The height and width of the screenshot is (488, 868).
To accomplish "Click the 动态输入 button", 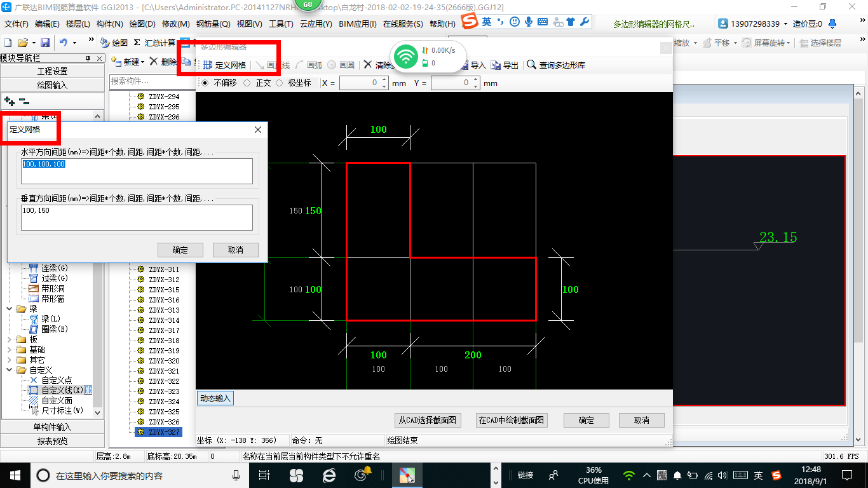I will [x=215, y=398].
